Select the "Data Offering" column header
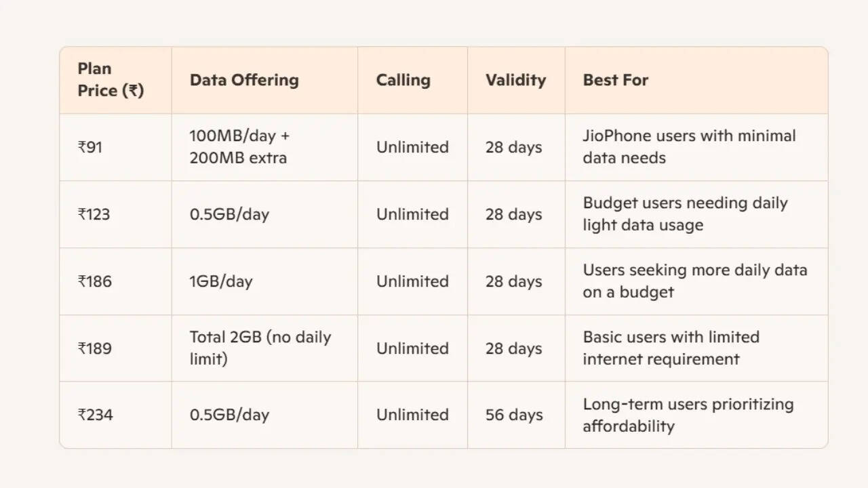The image size is (868, 488). 244,80
